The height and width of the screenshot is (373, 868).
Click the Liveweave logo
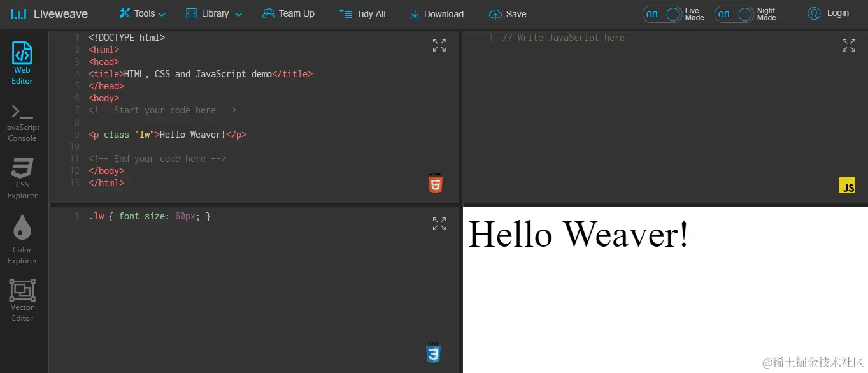49,13
